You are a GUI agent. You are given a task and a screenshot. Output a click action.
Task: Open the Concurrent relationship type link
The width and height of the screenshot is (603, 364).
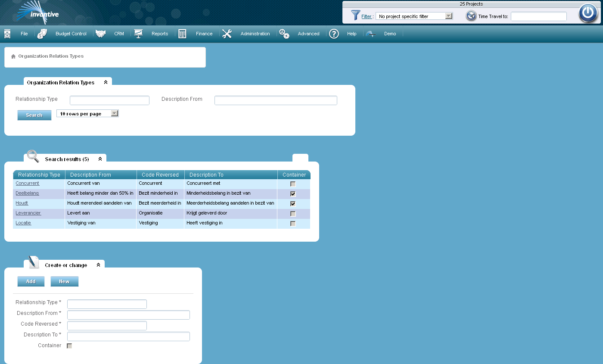click(x=28, y=184)
